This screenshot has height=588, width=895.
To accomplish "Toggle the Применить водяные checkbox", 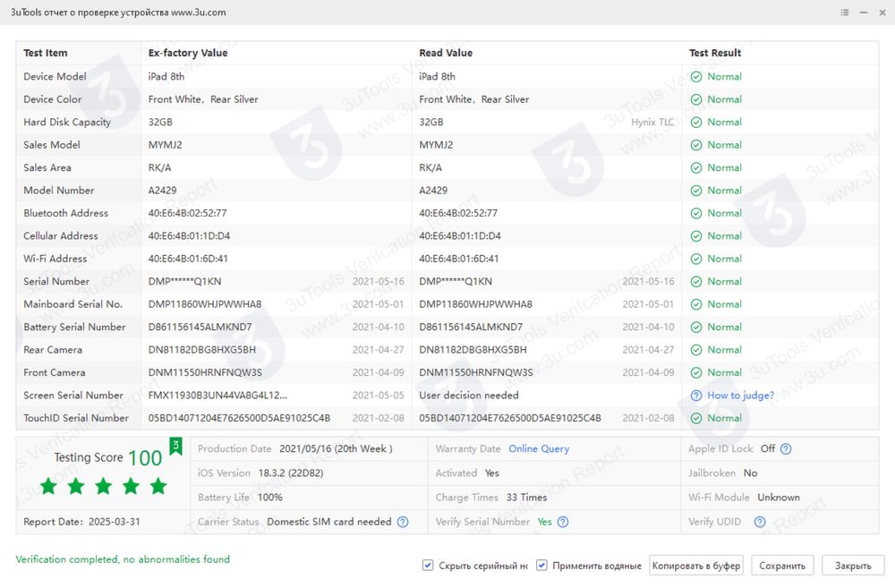I will [x=541, y=565].
